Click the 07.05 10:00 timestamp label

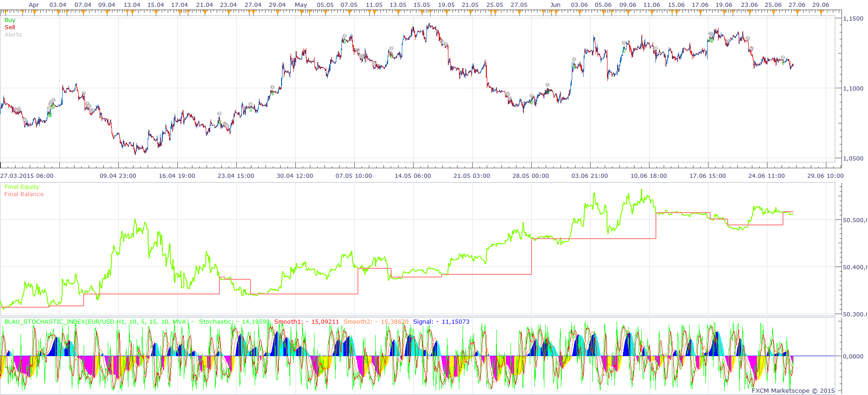tap(354, 176)
